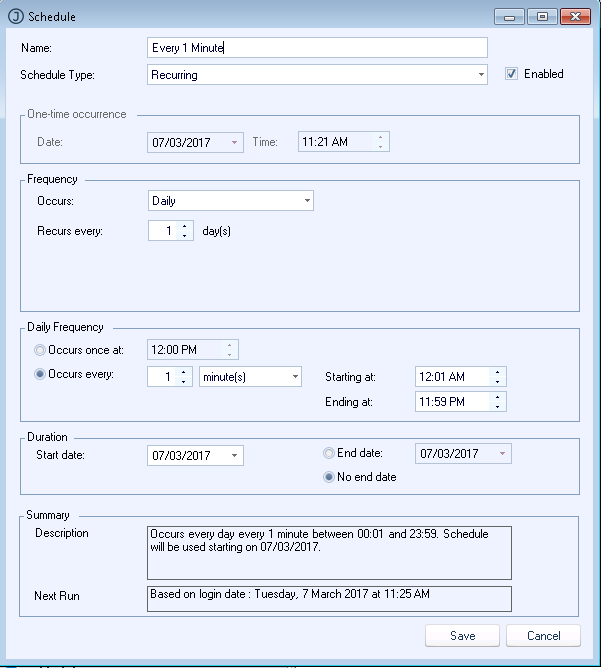Click into the Name text field
Viewport: 601px width, 668px height.
click(x=317, y=48)
